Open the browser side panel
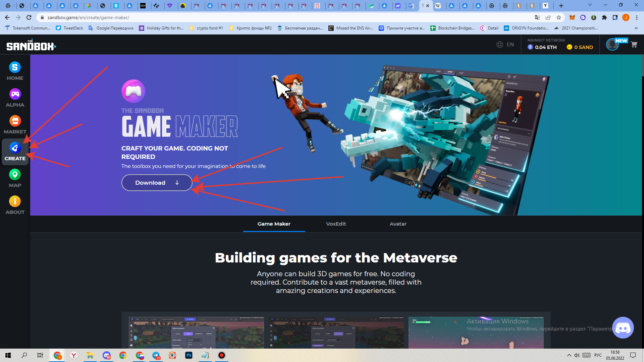The width and height of the screenshot is (644, 362). (615, 17)
